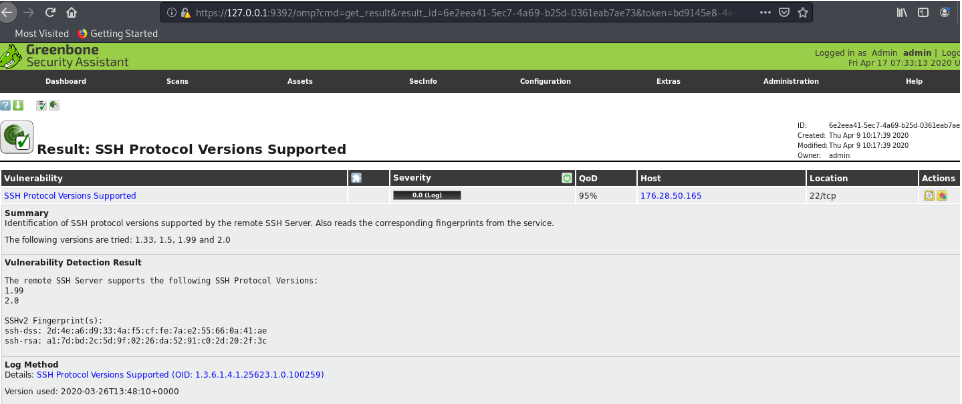Click the QoD column header
The height and width of the screenshot is (404, 962).
click(588, 178)
